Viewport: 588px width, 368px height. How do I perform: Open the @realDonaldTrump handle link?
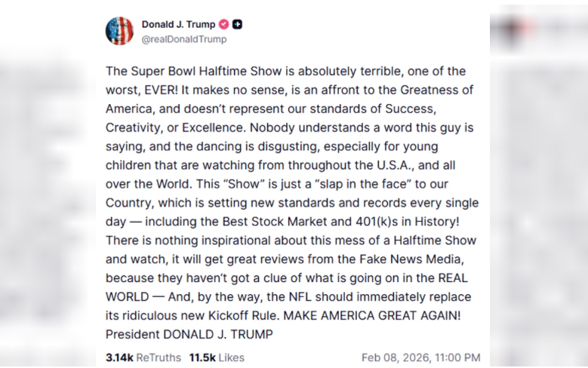point(183,38)
